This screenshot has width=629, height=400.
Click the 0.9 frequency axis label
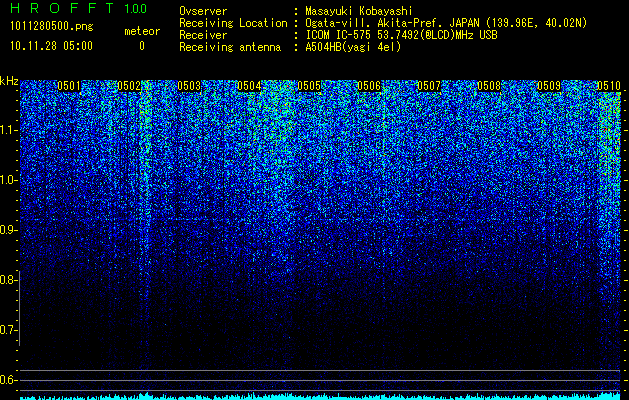coord(9,230)
